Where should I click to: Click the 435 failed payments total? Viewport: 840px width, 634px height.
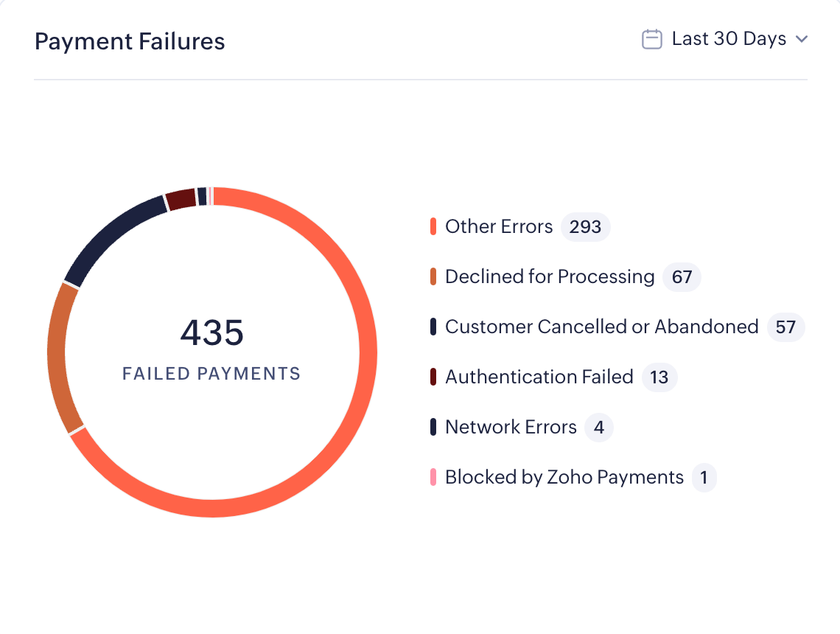pyautogui.click(x=212, y=333)
